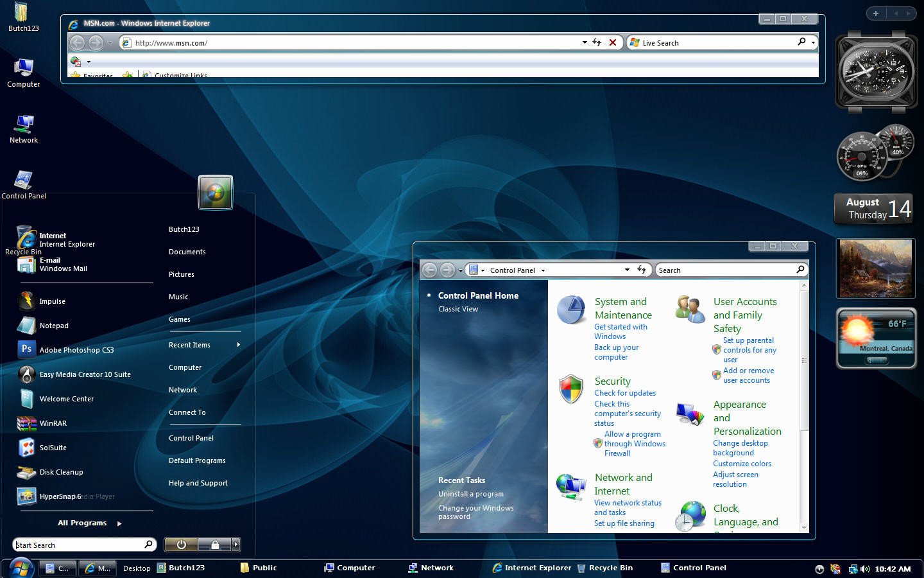Click the Start orb on taskbar
The height and width of the screenshot is (578, 924).
20,568
